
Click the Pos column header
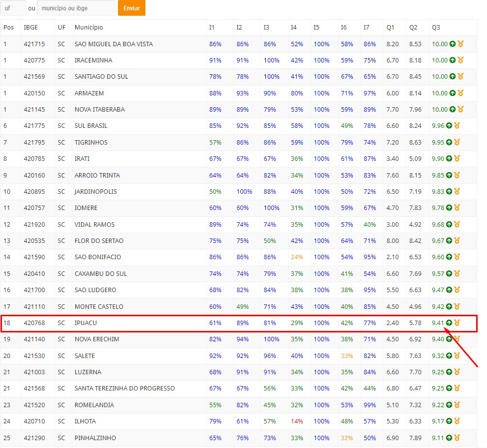8,28
